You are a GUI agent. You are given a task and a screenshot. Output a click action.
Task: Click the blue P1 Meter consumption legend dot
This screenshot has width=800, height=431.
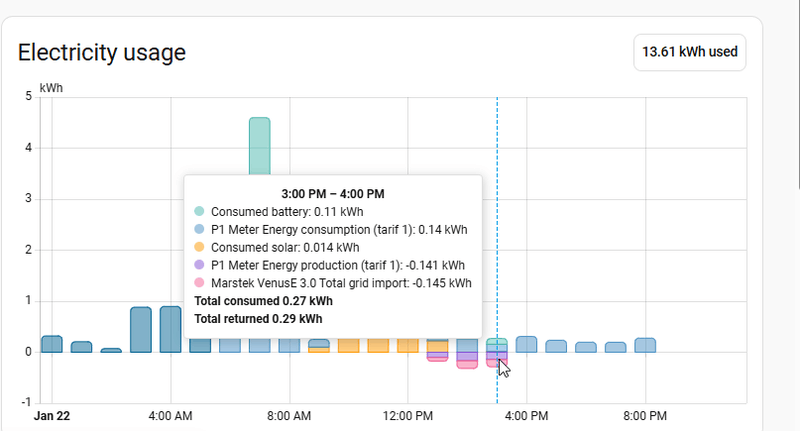pyautogui.click(x=200, y=230)
